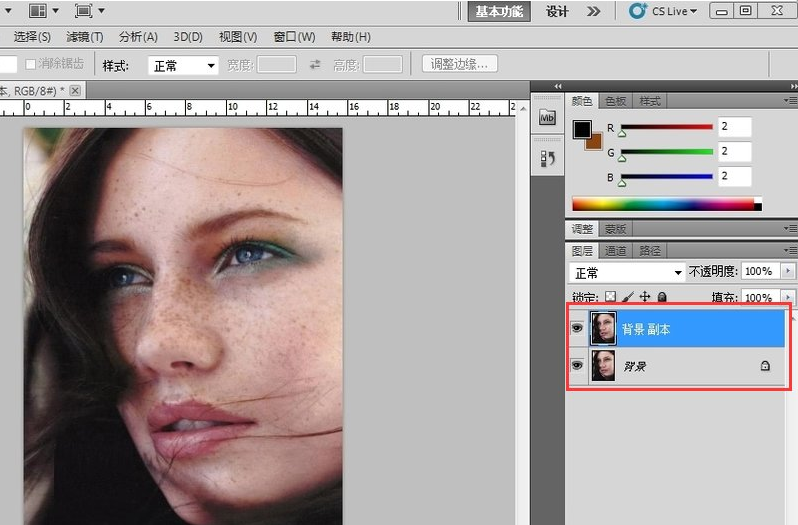
Task: Open the 样式 style dropdown
Action: point(183,65)
